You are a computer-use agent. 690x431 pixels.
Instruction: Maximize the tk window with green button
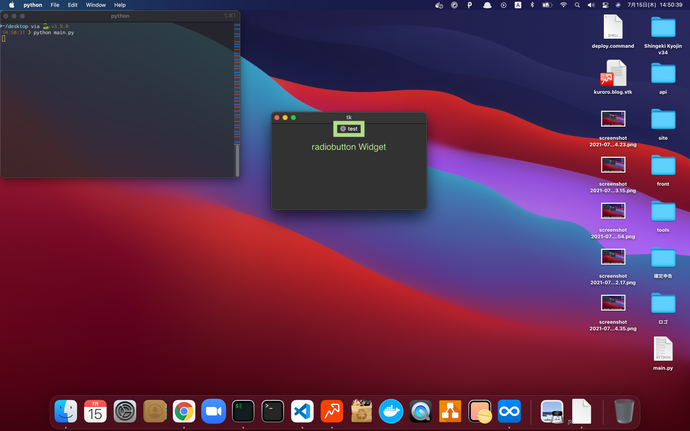click(x=294, y=118)
